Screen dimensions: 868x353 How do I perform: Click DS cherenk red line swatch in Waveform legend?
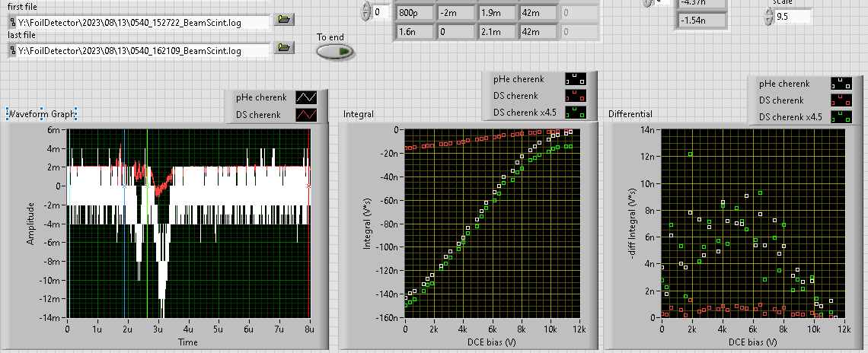[x=306, y=115]
